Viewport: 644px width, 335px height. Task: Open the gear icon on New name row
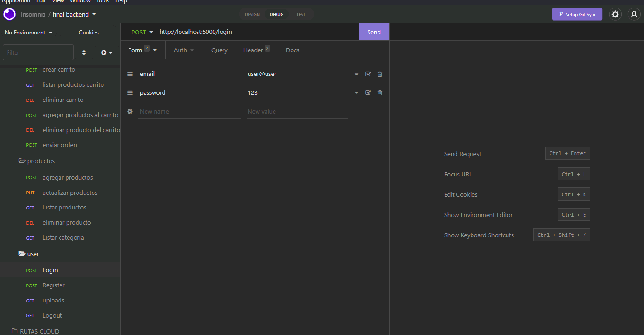[130, 111]
